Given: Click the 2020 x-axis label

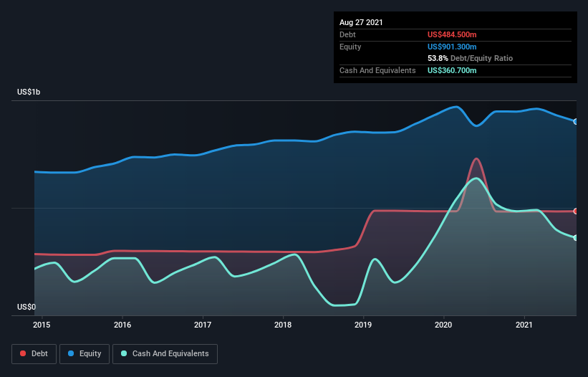Looking at the screenshot, I should 443,325.
